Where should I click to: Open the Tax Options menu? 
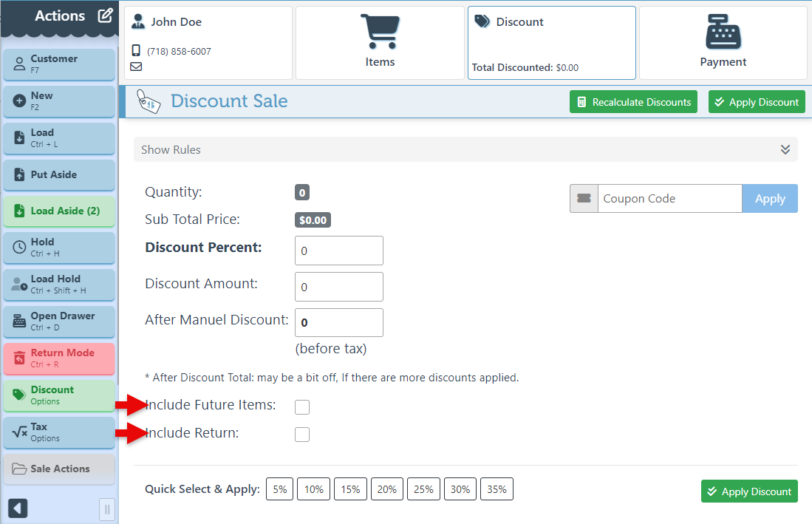59,432
